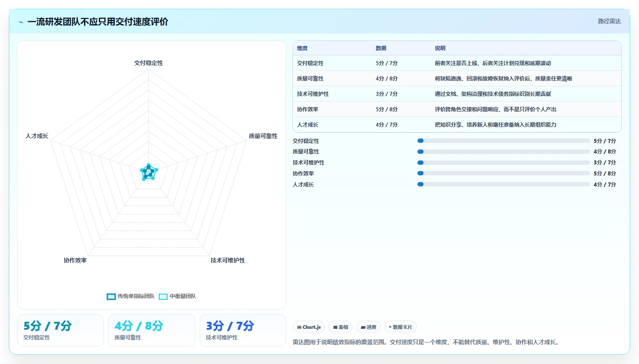Click the sparkle icon in 数据卡片 chip
Image resolution: width=639 pixels, height=364 pixels.
pyautogui.click(x=390, y=327)
